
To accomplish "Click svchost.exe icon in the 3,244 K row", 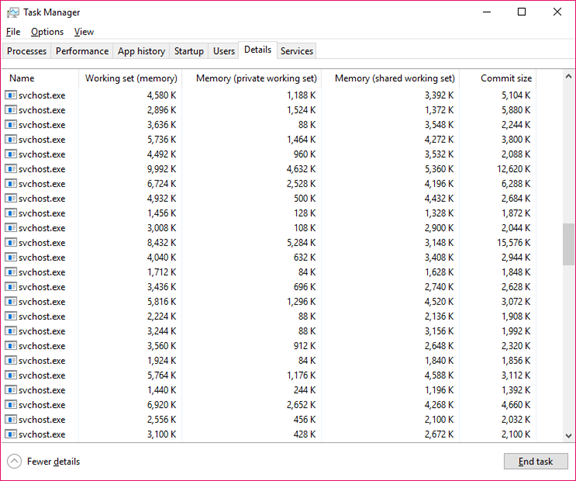I will [x=11, y=331].
